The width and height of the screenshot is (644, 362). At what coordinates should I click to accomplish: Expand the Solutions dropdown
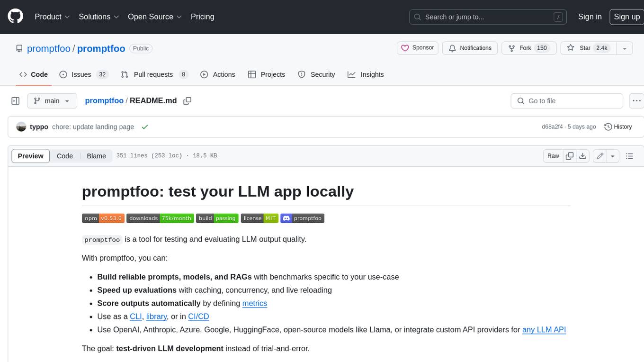pos(98,17)
